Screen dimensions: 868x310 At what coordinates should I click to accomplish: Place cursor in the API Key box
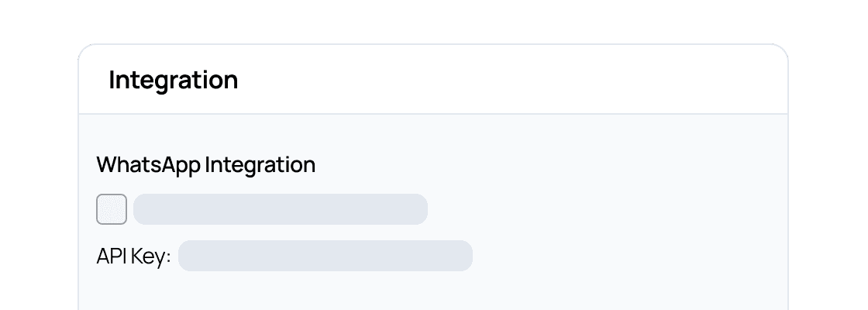coord(325,257)
